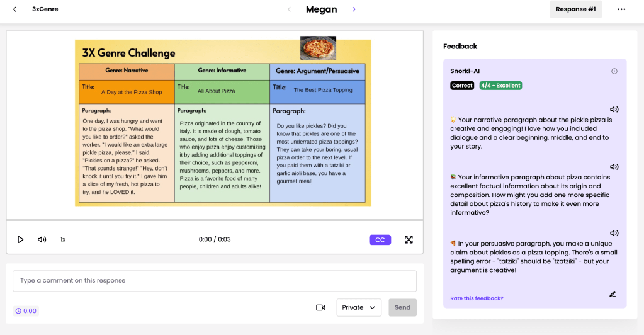This screenshot has height=335, width=644.
Task: Play audio for narrative paragraph feedback
Action: point(614,109)
